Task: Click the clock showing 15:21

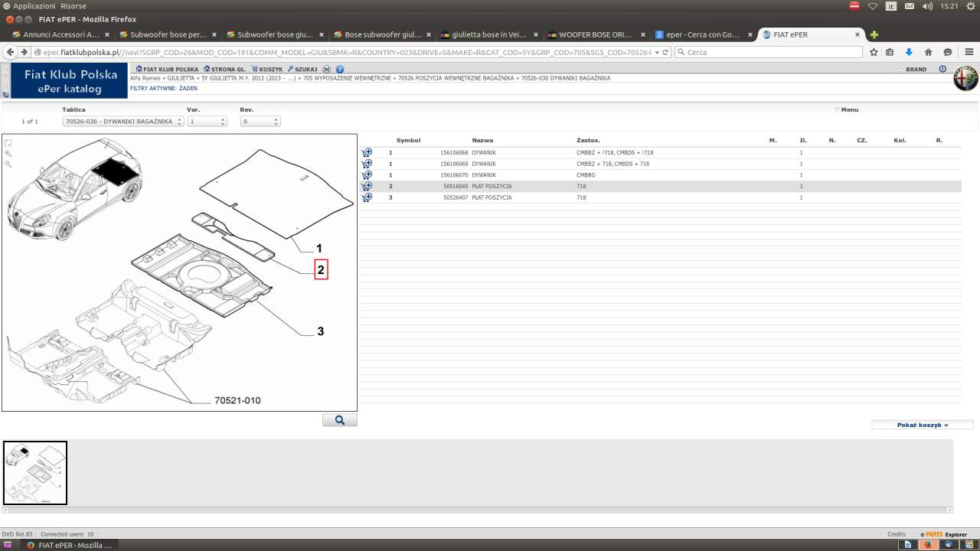Action: point(949,6)
